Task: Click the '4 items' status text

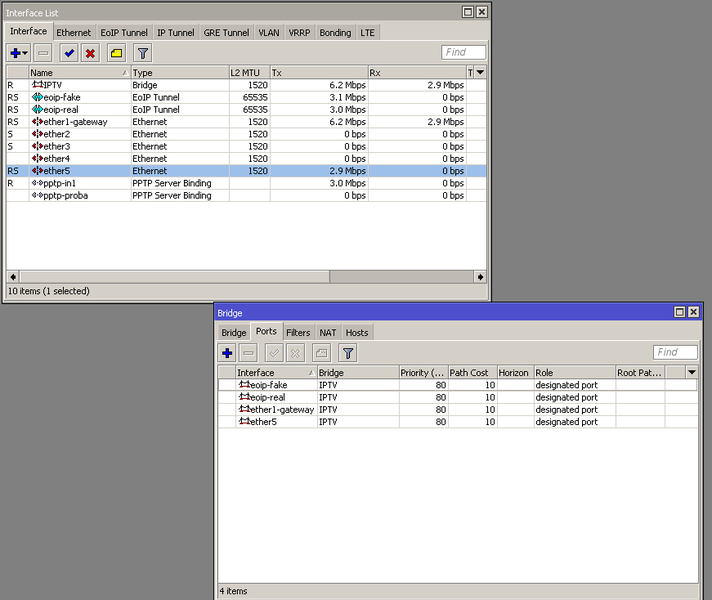Action: (x=233, y=591)
